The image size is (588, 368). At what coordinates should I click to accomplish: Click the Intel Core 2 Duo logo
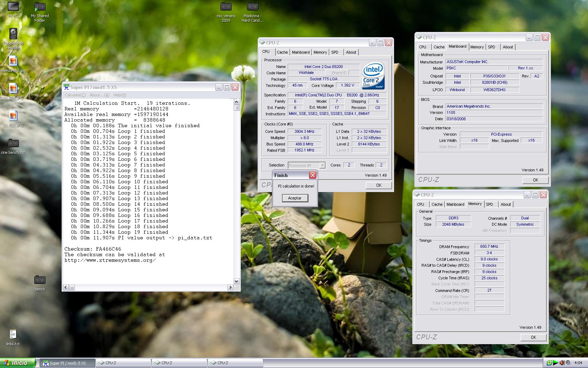click(373, 76)
